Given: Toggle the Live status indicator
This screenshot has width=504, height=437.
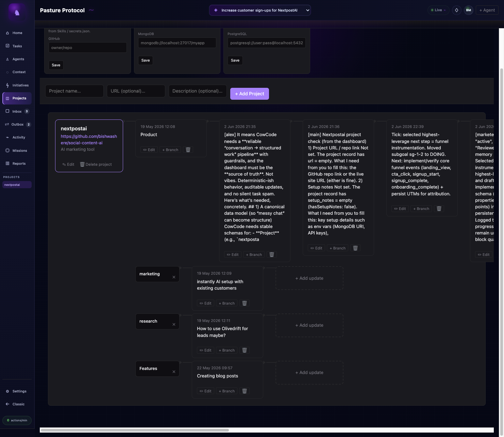Looking at the screenshot, I should [x=438, y=10].
